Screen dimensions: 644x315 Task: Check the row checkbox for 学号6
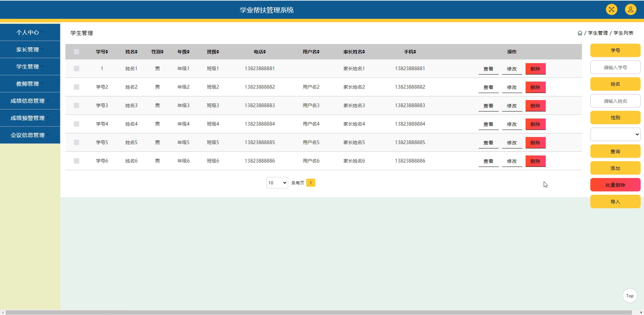tap(76, 161)
